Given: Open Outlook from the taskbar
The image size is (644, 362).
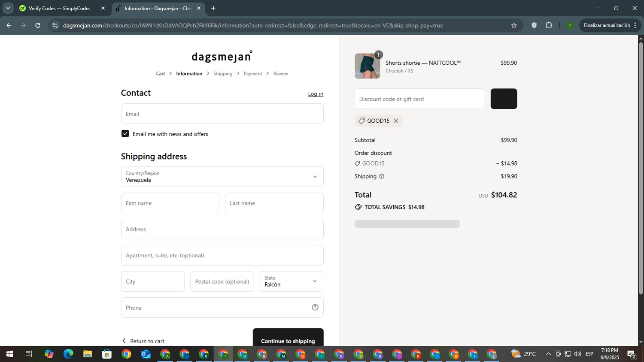Looking at the screenshot, I should 146,354.
